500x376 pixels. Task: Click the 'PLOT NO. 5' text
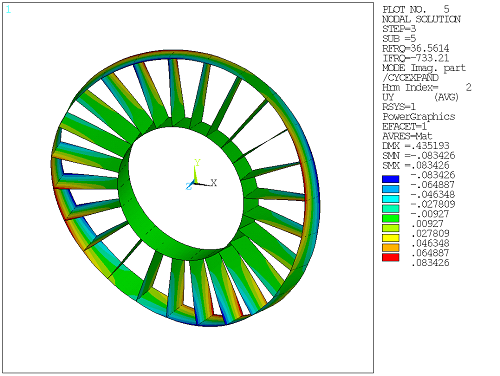click(416, 9)
